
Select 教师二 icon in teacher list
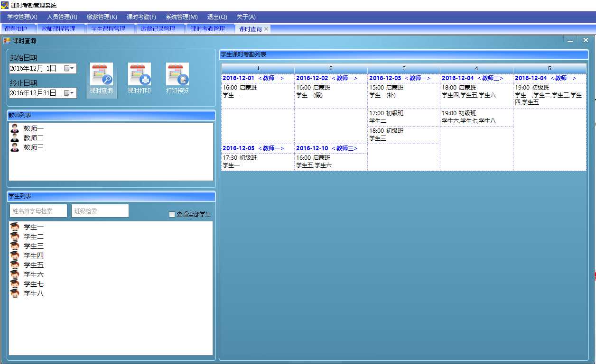click(15, 138)
